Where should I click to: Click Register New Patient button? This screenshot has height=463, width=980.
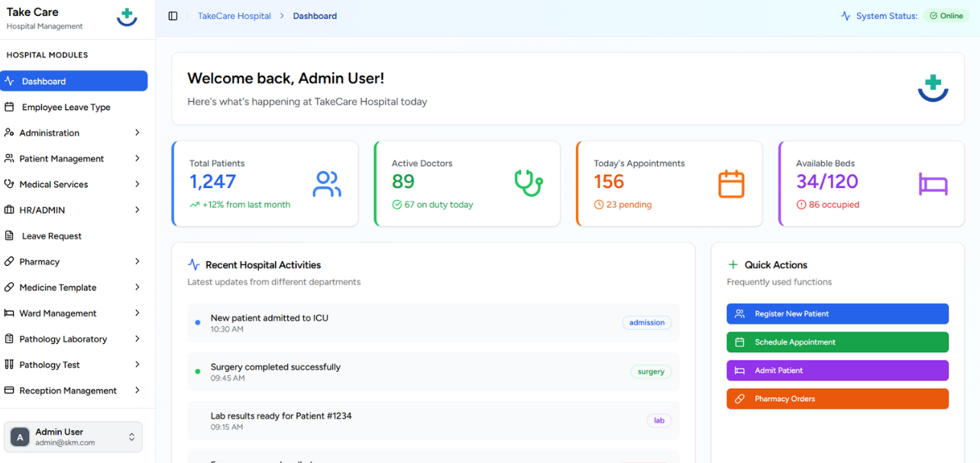coord(837,314)
